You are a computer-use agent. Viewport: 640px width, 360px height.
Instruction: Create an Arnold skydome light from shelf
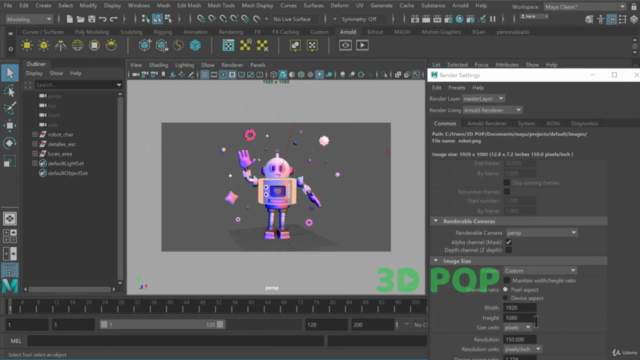coord(78,45)
